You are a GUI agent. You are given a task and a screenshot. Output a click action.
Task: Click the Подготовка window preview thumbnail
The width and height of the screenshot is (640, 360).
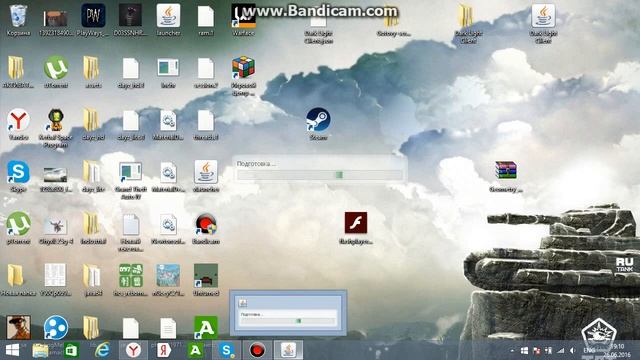tap(288, 313)
